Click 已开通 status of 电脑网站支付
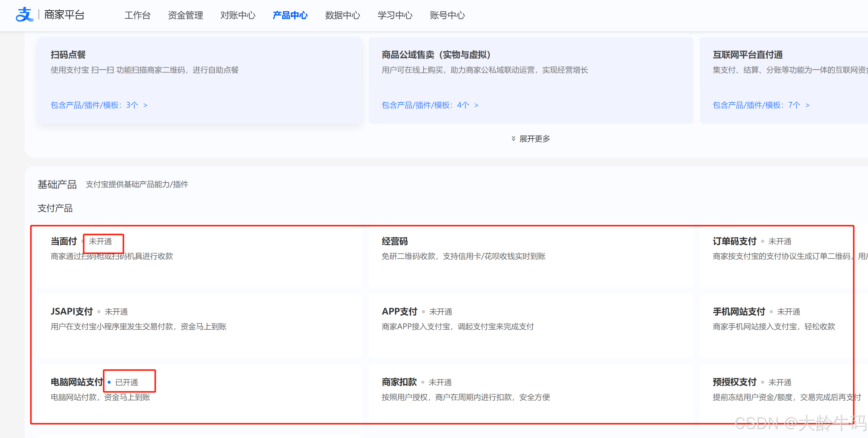Viewport: 868px width, 438px height. coord(127,382)
